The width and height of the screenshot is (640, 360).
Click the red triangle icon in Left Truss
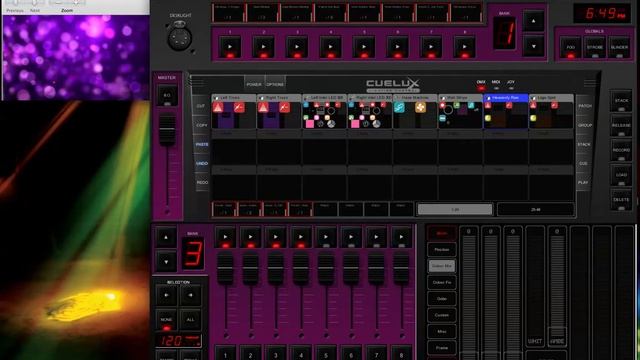click(x=218, y=107)
